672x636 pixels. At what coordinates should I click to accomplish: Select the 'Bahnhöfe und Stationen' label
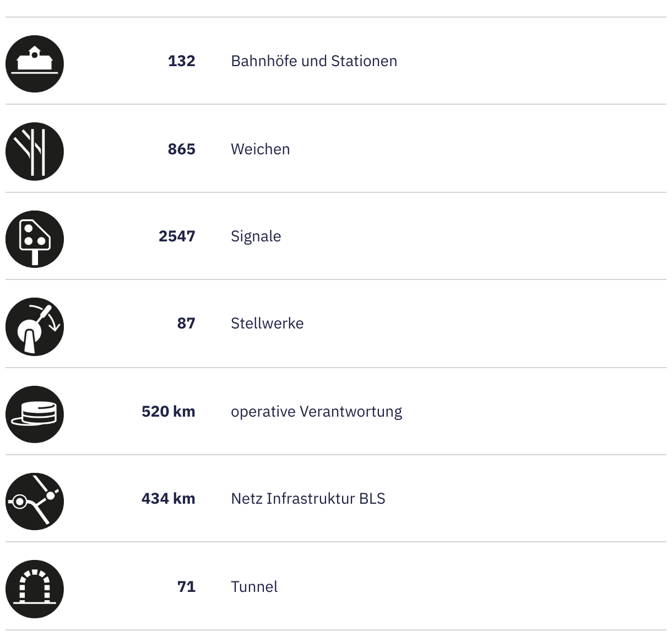(314, 61)
